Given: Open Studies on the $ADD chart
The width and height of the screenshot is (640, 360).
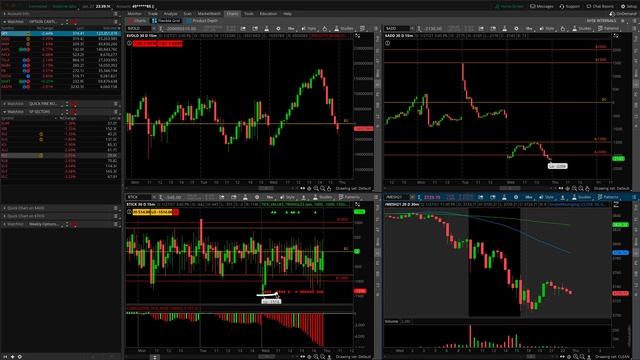Looking at the screenshot, I should tap(582, 29).
